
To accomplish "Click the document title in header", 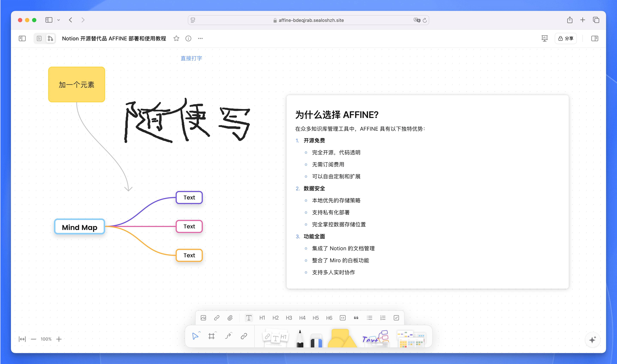I will (x=114, y=38).
